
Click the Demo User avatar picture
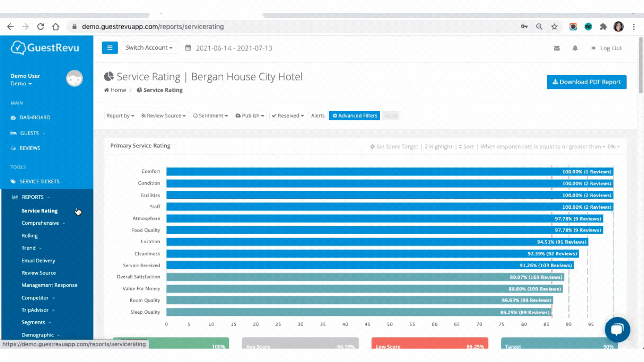coord(75,78)
